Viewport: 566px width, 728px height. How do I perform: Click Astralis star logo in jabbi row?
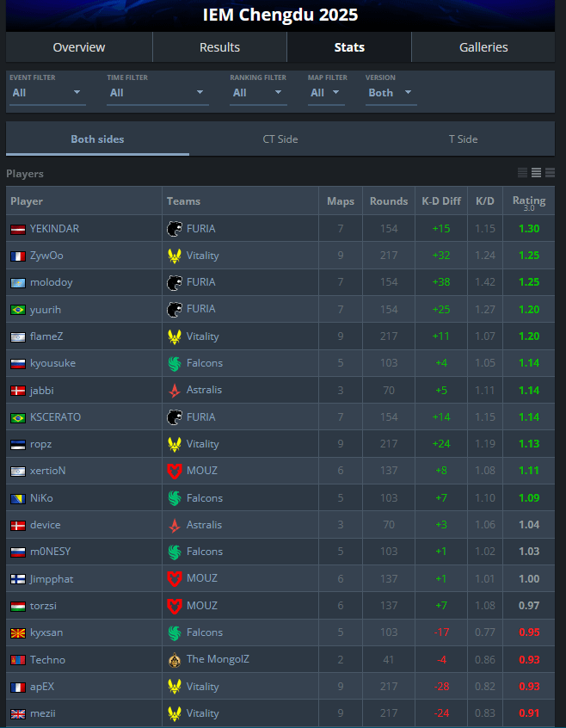pos(175,390)
